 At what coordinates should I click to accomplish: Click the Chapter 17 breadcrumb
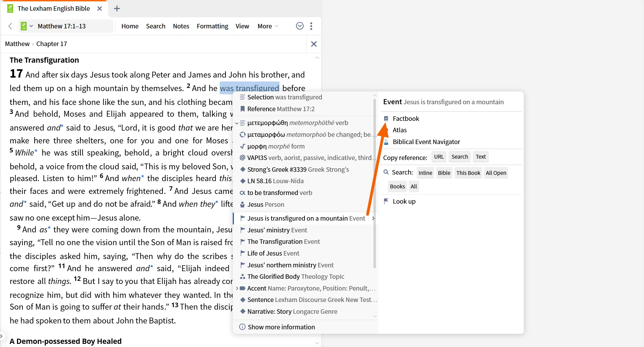tap(52, 44)
